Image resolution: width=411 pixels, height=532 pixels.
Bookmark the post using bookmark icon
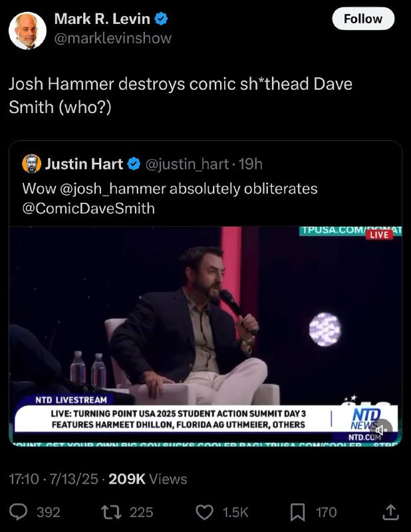point(298,512)
